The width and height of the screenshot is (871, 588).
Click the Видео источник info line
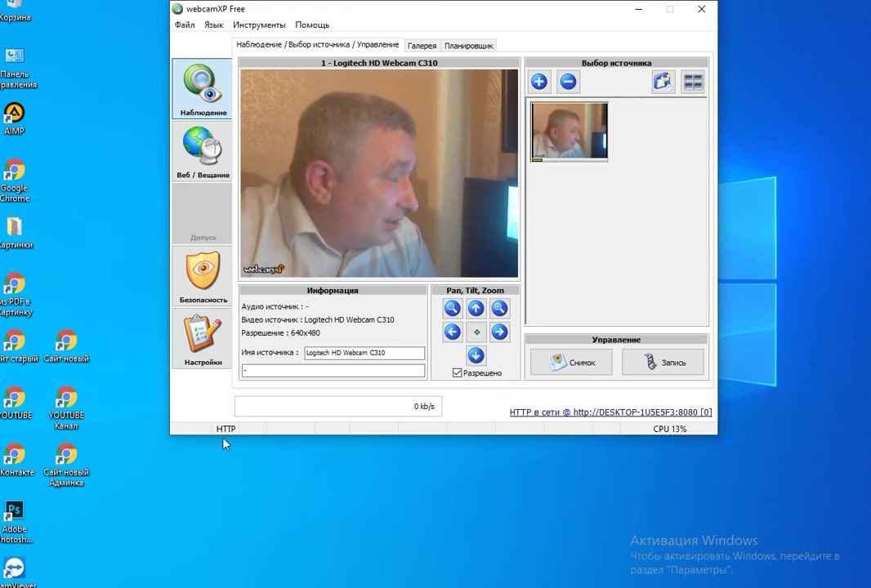[318, 320]
